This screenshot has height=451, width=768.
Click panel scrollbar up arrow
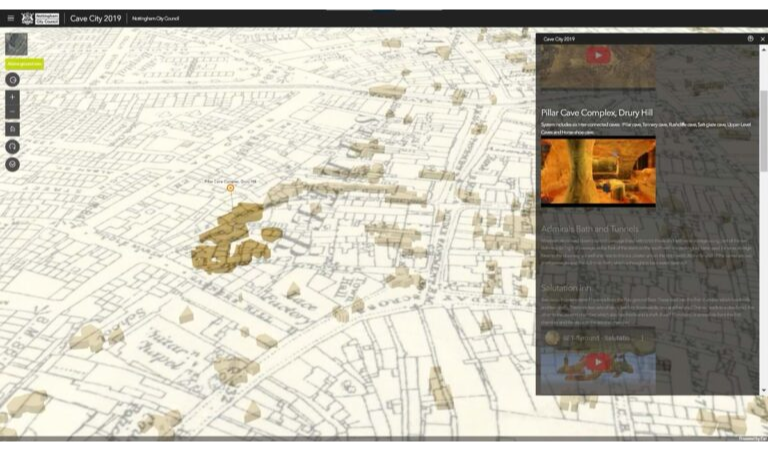(x=763, y=49)
